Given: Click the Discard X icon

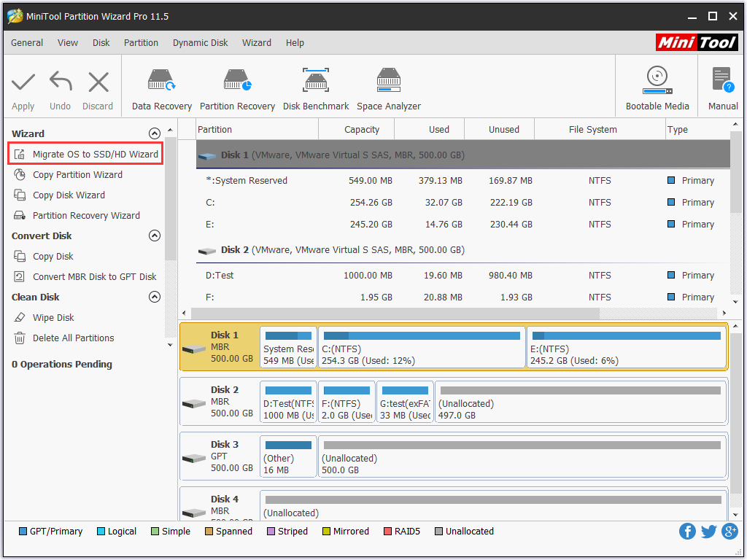Looking at the screenshot, I should coord(98,82).
